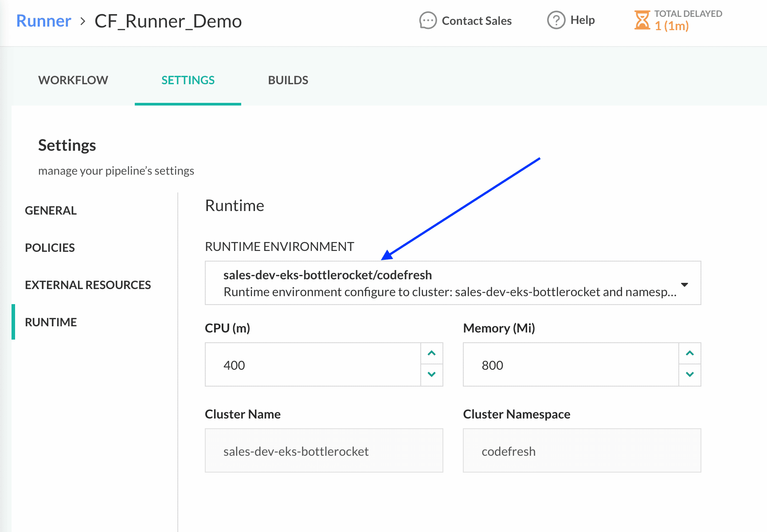This screenshot has width=767, height=532.
Task: Increase CPU value with up arrow
Action: (432, 353)
